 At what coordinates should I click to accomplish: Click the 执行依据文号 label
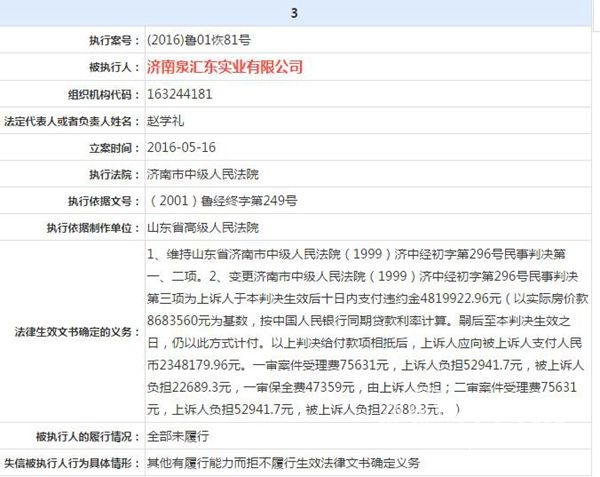tap(102, 200)
